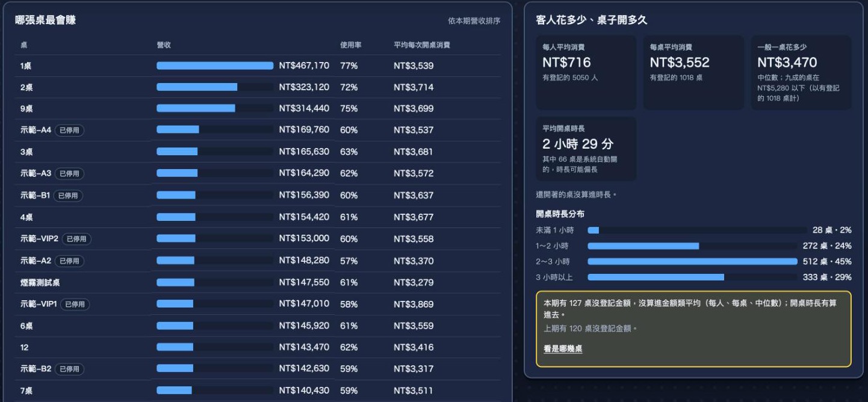Click the 示範-VIP2 table name
The height and width of the screenshot is (402, 868).
pos(39,239)
